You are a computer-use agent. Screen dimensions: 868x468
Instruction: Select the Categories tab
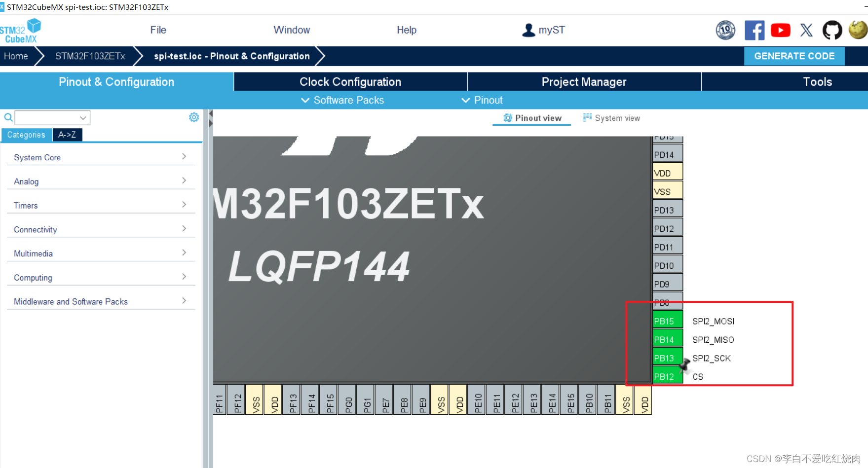click(26, 135)
